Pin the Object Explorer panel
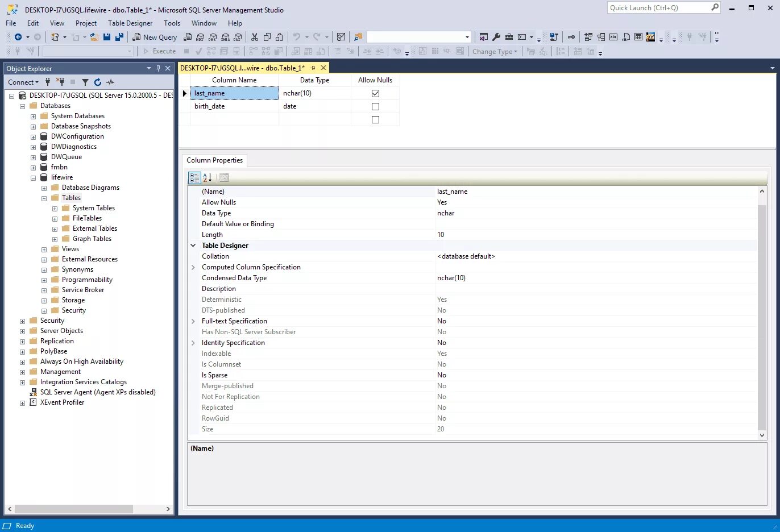 [158, 68]
